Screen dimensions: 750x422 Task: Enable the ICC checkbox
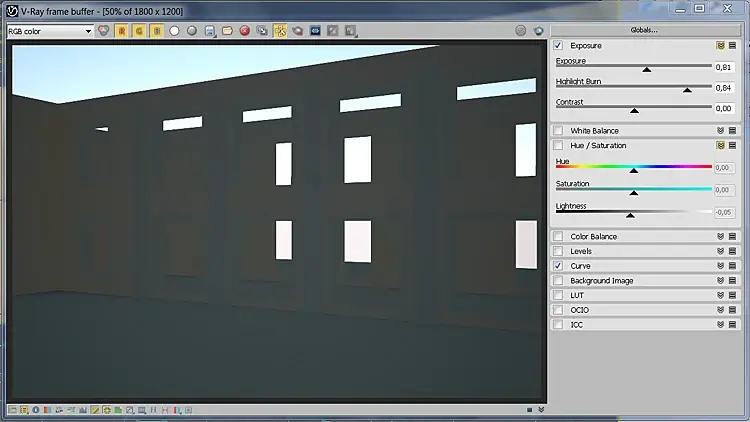(558, 324)
